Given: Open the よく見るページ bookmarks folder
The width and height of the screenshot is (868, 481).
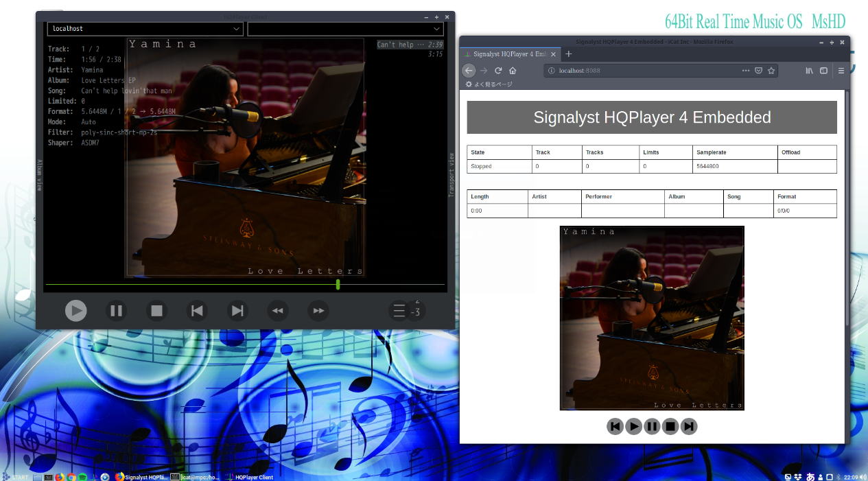Looking at the screenshot, I should coord(489,84).
